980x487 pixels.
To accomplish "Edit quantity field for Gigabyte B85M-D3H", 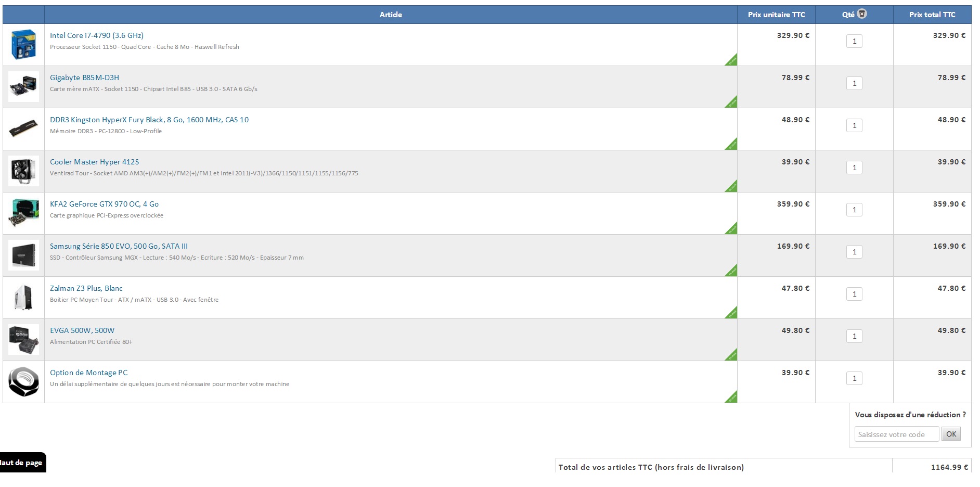I will click(x=854, y=83).
